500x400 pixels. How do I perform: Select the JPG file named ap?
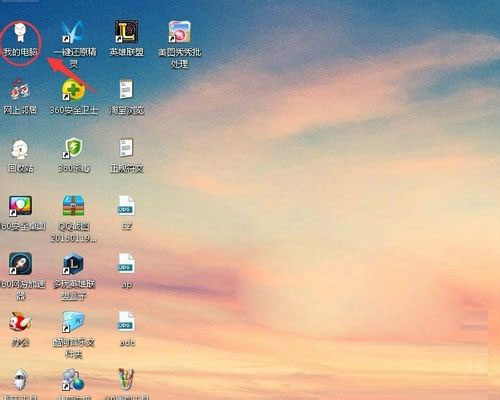[126, 263]
